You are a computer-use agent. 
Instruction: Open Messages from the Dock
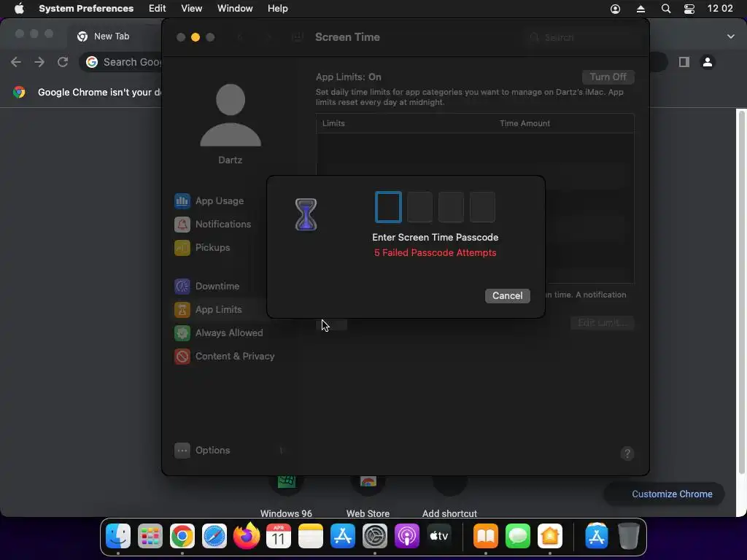point(518,536)
